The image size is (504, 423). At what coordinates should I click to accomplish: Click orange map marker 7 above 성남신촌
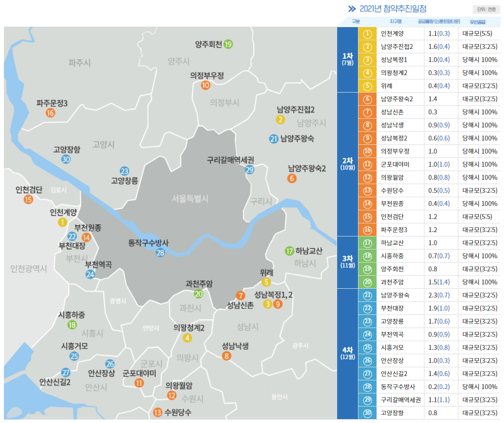click(x=241, y=295)
